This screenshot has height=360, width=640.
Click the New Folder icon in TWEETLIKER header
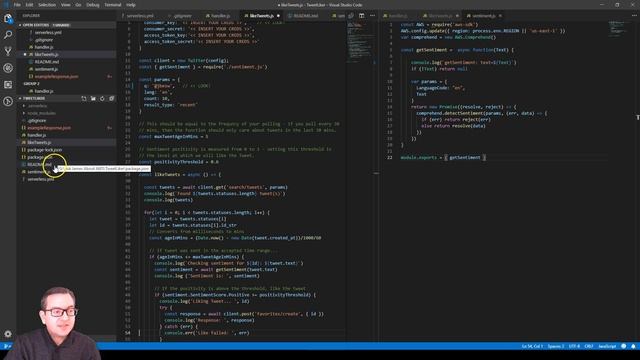93,98
